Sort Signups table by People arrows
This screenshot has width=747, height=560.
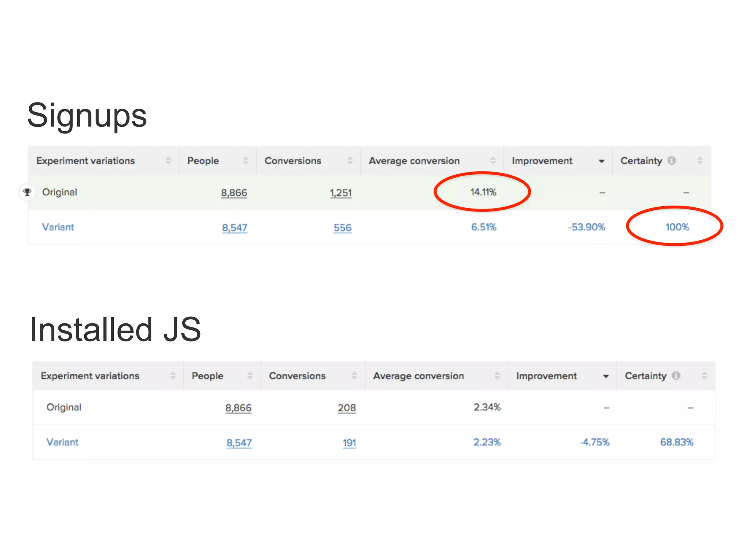tap(245, 160)
